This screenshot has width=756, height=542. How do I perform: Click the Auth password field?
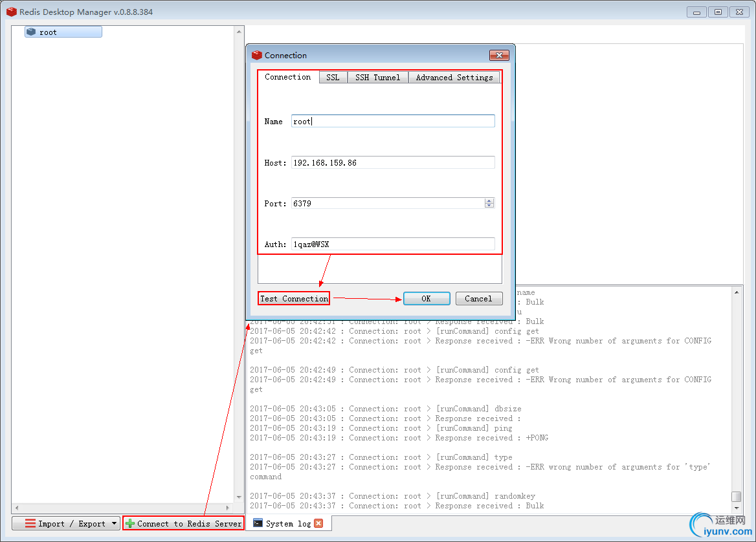coord(393,244)
